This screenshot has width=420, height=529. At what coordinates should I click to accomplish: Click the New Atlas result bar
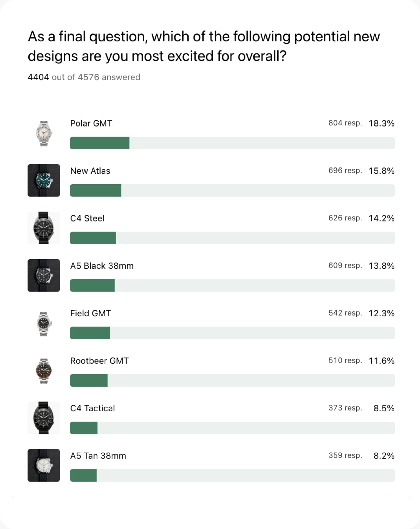(232, 191)
